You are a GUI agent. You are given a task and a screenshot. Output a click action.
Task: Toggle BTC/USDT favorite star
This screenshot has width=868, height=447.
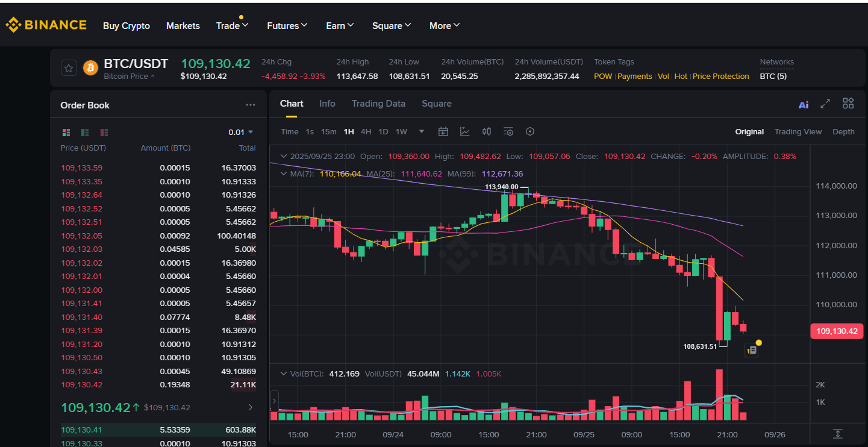69,67
